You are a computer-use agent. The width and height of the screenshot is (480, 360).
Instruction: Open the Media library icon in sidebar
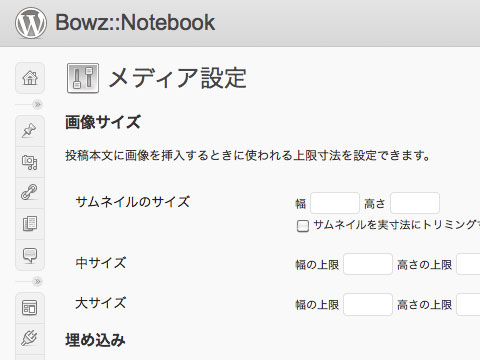30,162
